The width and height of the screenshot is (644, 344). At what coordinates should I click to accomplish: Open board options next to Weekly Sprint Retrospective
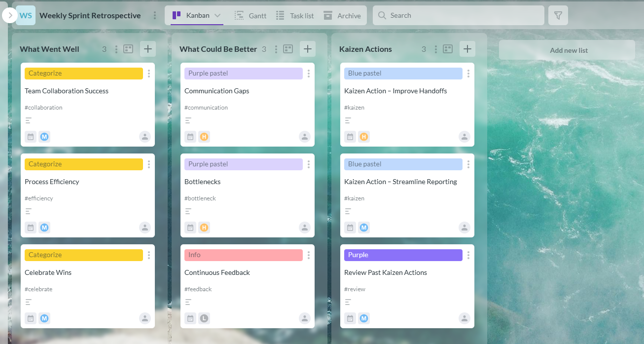point(155,16)
